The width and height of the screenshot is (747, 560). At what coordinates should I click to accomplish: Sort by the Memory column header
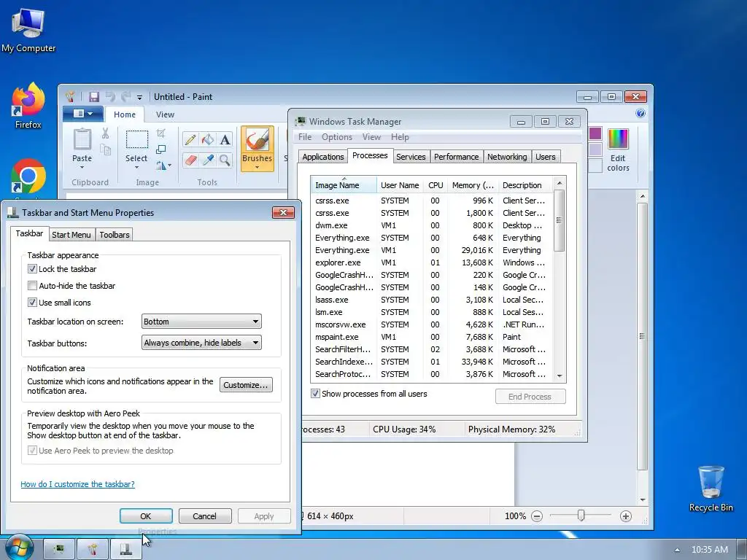point(473,185)
